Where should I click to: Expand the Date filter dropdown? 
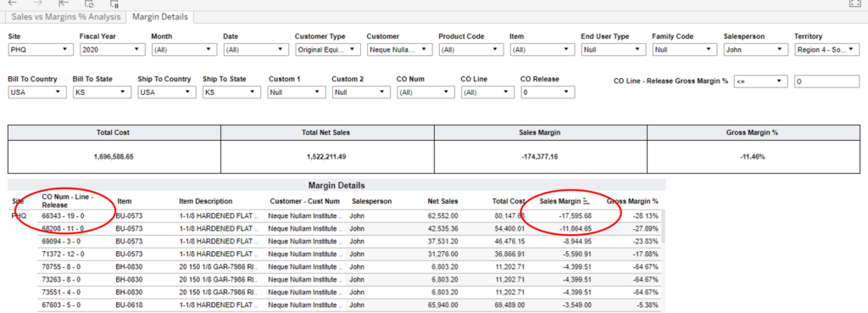(256, 49)
